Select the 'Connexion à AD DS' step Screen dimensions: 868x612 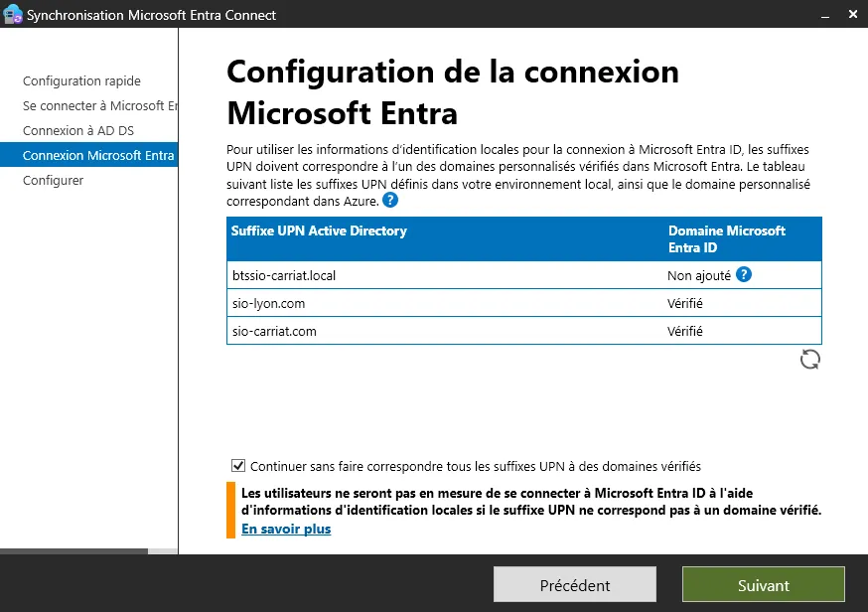pyautogui.click(x=78, y=130)
